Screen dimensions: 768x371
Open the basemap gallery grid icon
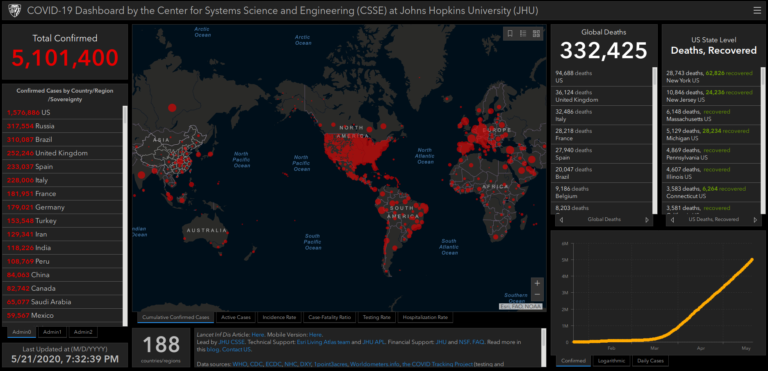(536, 33)
